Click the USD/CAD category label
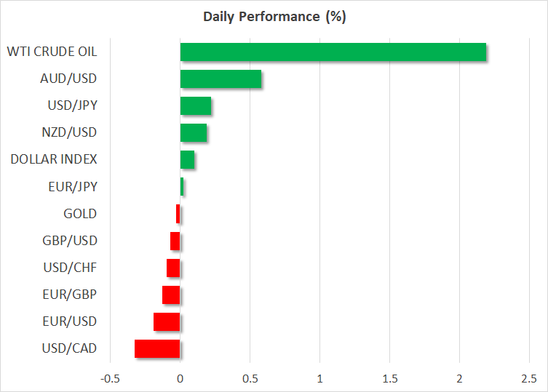This screenshot has height=392, width=548. 70,348
